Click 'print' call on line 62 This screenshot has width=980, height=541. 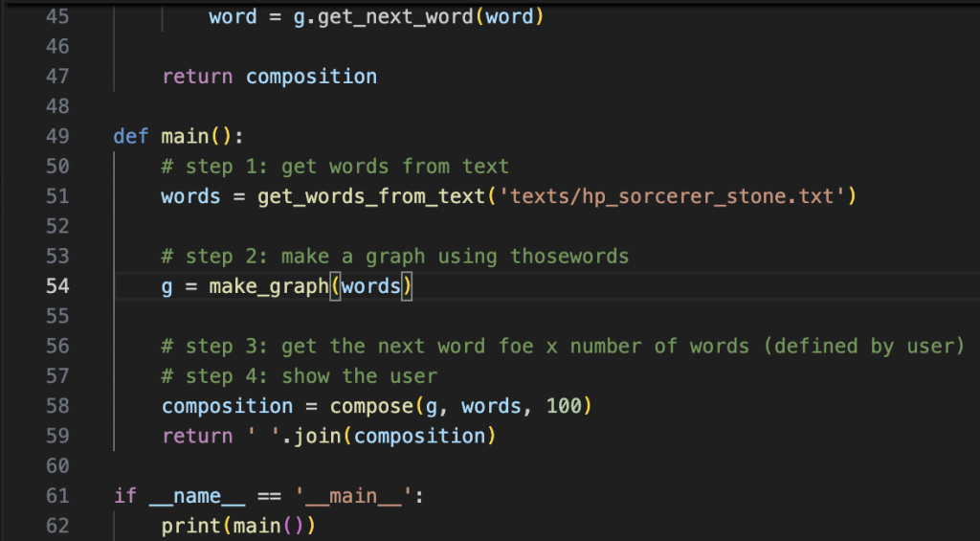(191, 526)
